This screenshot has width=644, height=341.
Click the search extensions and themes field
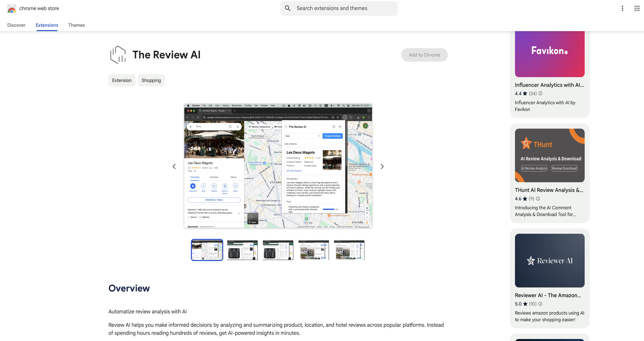(x=339, y=8)
